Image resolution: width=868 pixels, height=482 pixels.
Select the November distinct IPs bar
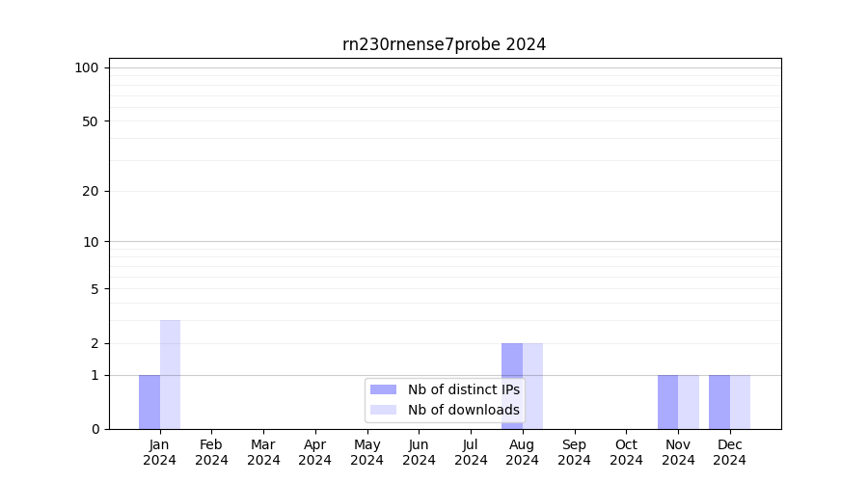click(667, 402)
